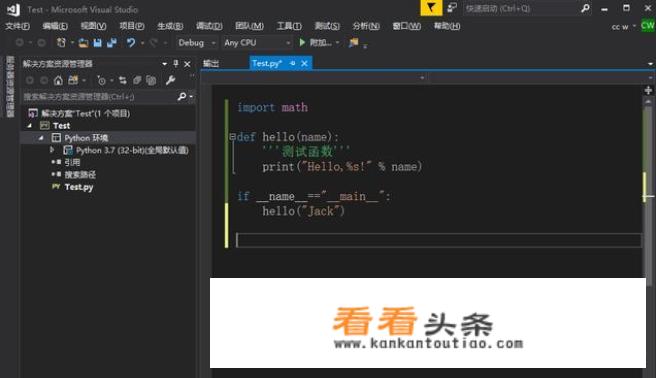Collapse the Test project node
656x378 pixels.
30,125
